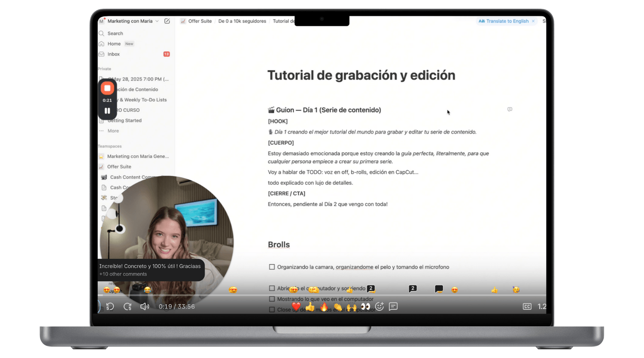Check the 'Organizando la camara' checkbox
The image size is (644, 358).
tap(272, 267)
